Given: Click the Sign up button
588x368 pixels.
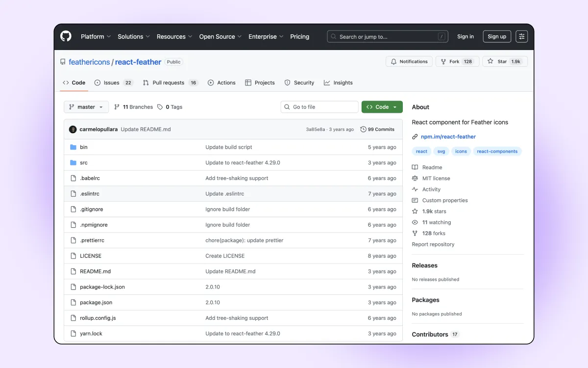Looking at the screenshot, I should pos(496,36).
